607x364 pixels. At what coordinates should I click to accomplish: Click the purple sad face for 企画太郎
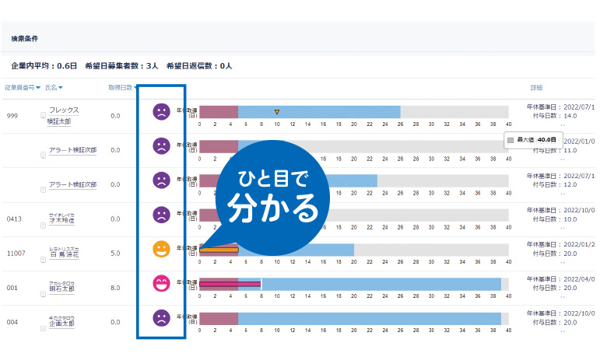(x=161, y=317)
